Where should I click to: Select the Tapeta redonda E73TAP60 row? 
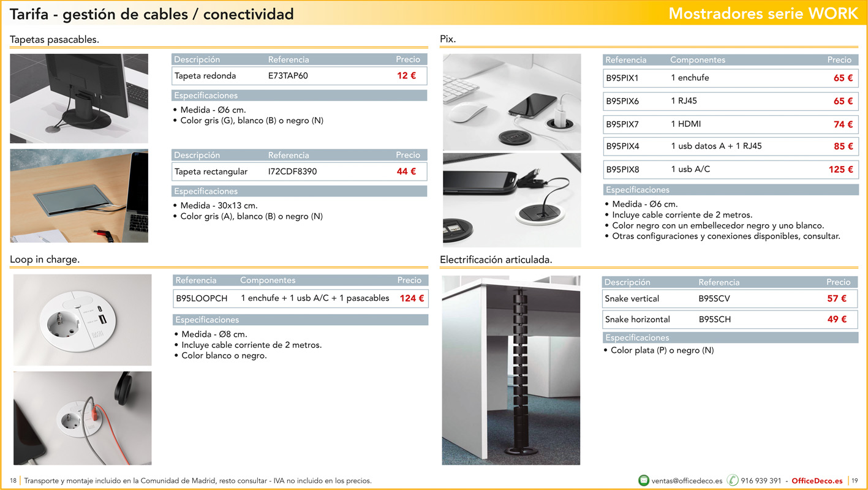coord(299,77)
